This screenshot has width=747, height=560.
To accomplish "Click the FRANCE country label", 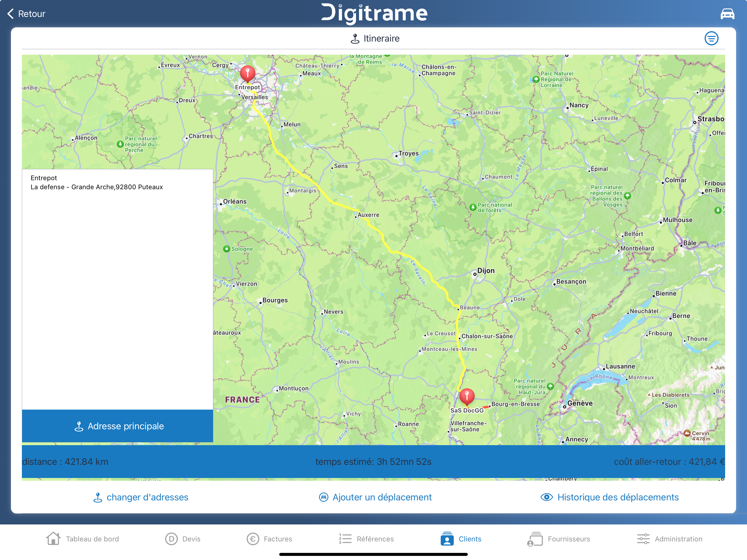I will click(x=242, y=399).
